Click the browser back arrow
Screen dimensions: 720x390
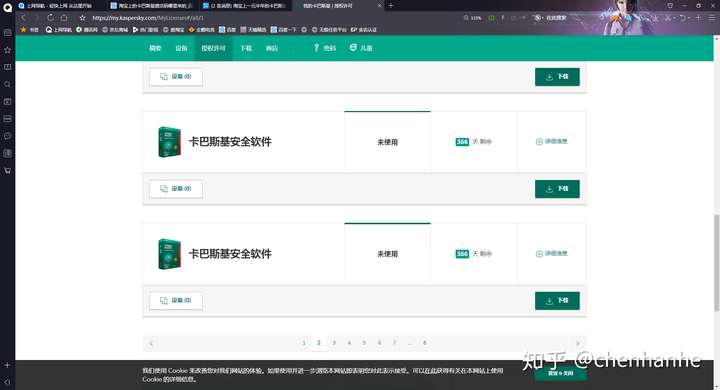coord(23,17)
